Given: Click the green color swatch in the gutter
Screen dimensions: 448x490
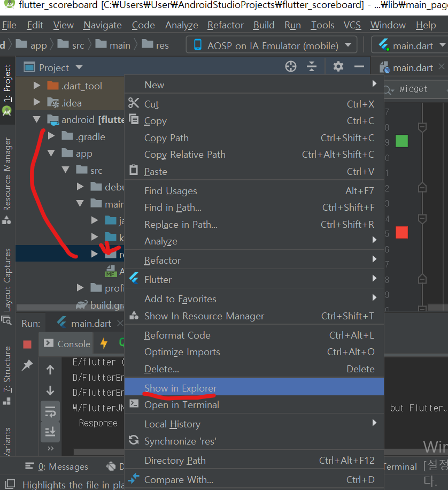Looking at the screenshot, I should click(401, 141).
